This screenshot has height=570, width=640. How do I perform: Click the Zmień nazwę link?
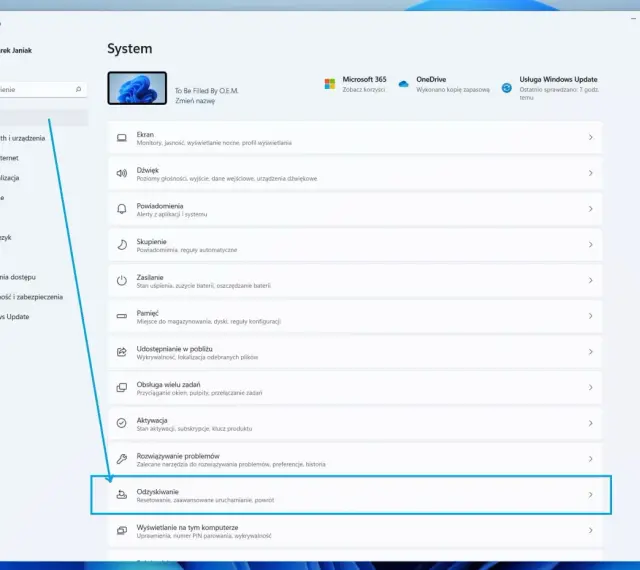click(x=195, y=101)
